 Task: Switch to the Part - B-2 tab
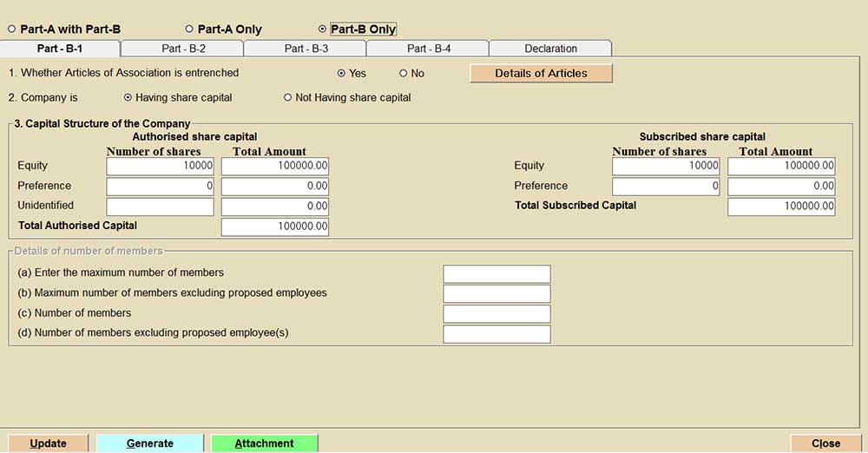183,49
